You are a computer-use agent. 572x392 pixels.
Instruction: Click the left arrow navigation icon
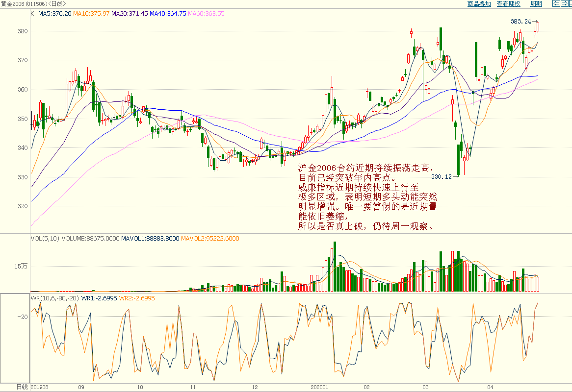556,4
